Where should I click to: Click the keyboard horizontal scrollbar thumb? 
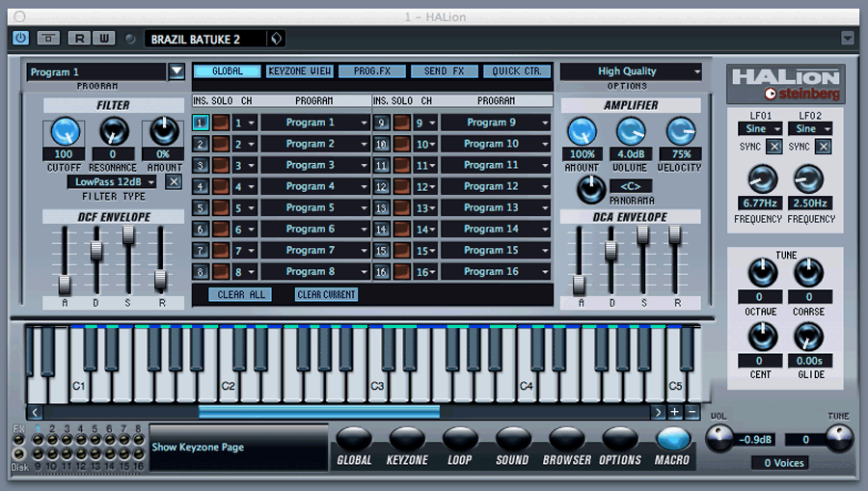(x=319, y=412)
